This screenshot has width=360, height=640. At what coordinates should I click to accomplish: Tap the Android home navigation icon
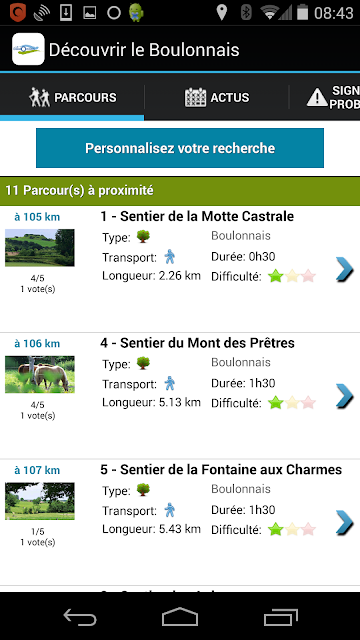pyautogui.click(x=180, y=616)
